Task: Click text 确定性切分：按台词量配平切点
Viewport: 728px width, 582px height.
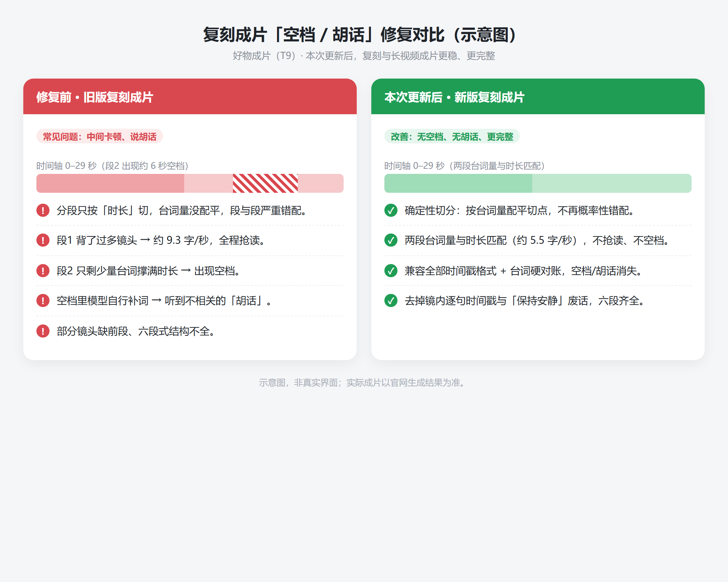Action: pos(519,211)
